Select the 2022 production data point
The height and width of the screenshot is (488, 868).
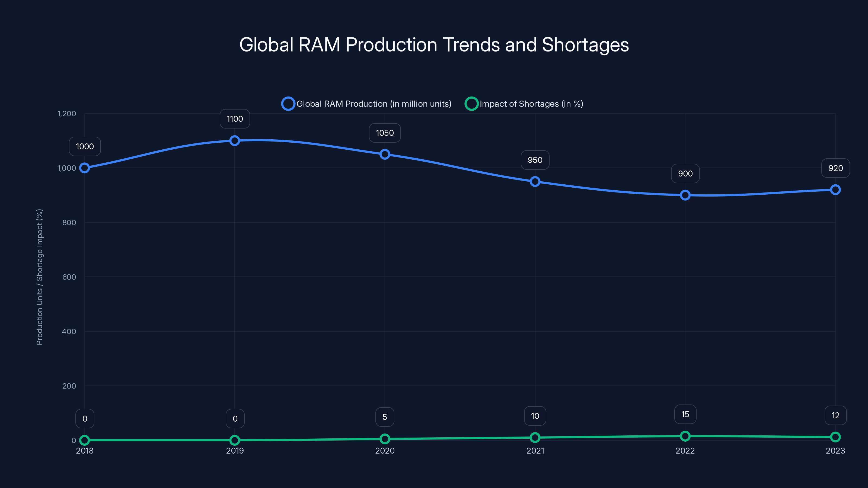[x=685, y=195]
